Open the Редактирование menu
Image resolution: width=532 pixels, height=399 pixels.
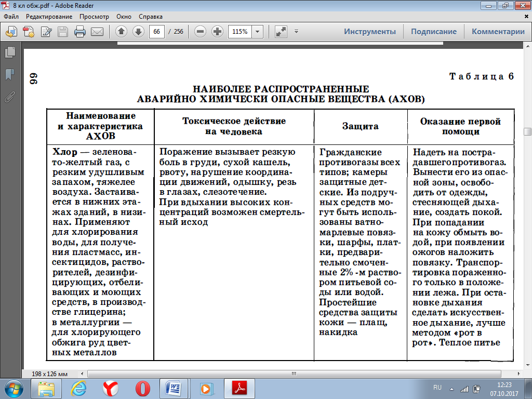49,16
